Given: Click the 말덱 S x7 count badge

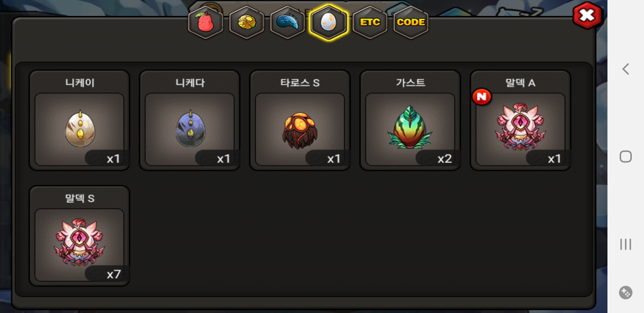Looking at the screenshot, I should coord(114,274).
